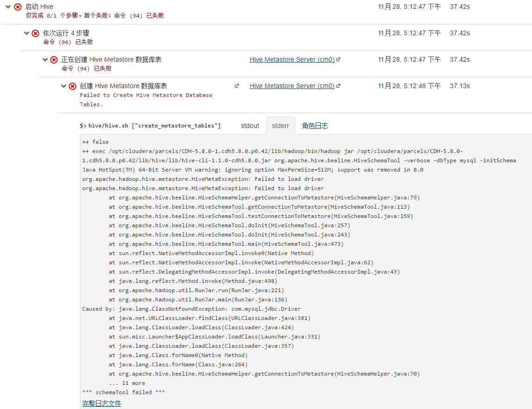532x409 pixels.
Task: Select the stderr tab
Action: tap(280, 126)
